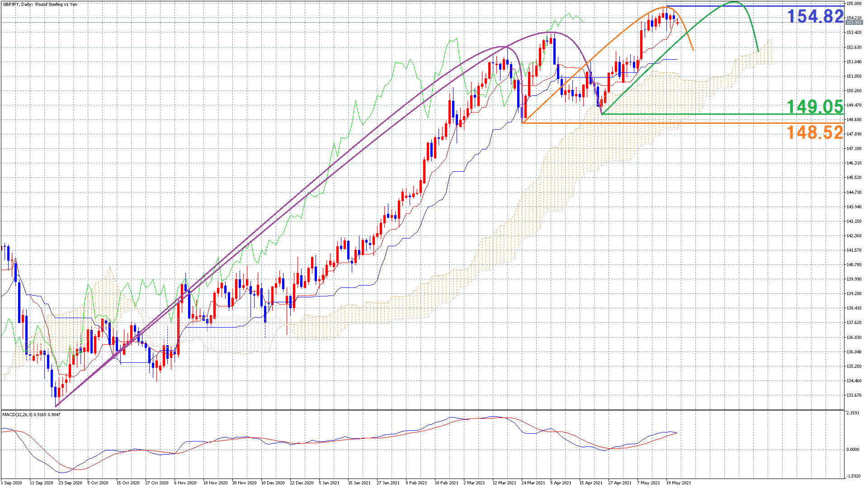Click the orange 148.52 price label
The image size is (868, 488).
point(815,132)
